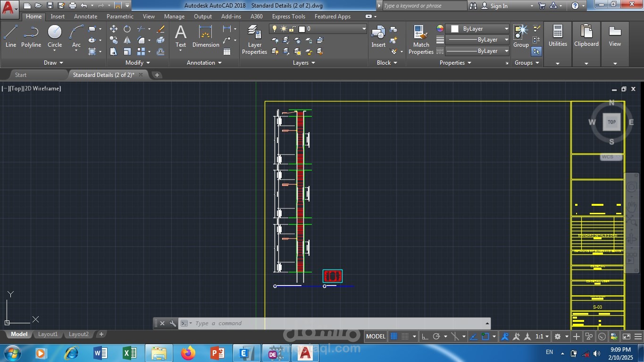Select the Scale tool

tap(127, 51)
